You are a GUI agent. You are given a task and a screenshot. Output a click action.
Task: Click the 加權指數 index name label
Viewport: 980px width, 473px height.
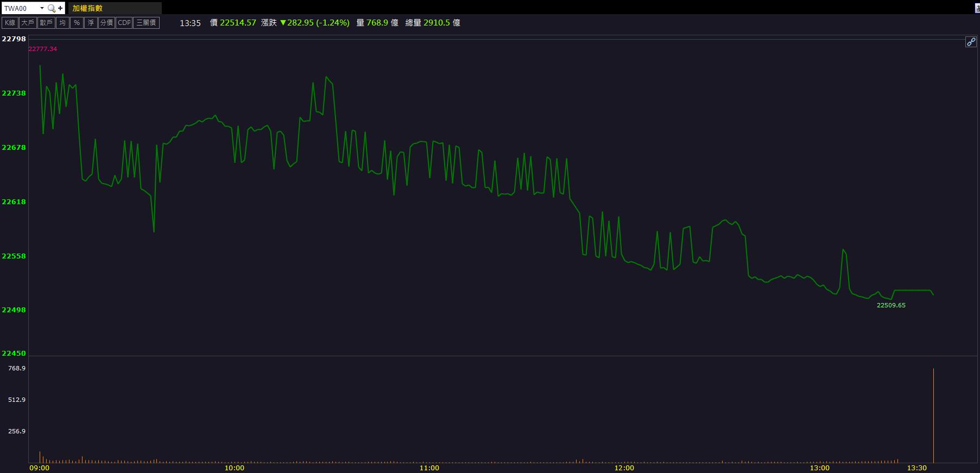click(87, 8)
